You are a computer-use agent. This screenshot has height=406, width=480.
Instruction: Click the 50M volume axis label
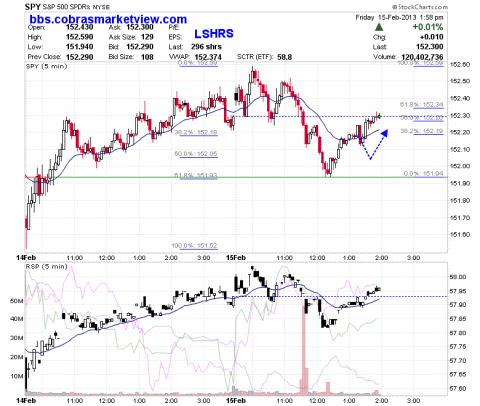click(16, 301)
